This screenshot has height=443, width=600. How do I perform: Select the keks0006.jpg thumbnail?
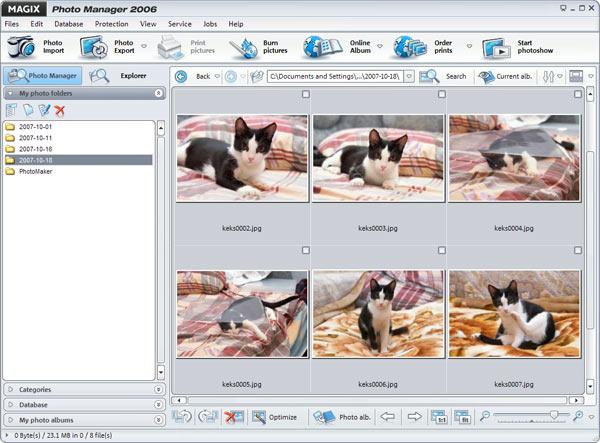pos(378,314)
